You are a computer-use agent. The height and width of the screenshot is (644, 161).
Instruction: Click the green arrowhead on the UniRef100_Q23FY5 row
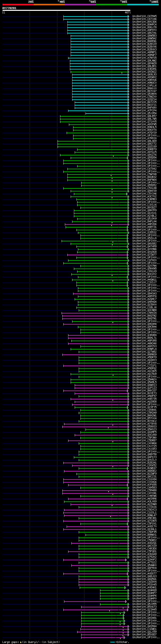tap(128, 407)
